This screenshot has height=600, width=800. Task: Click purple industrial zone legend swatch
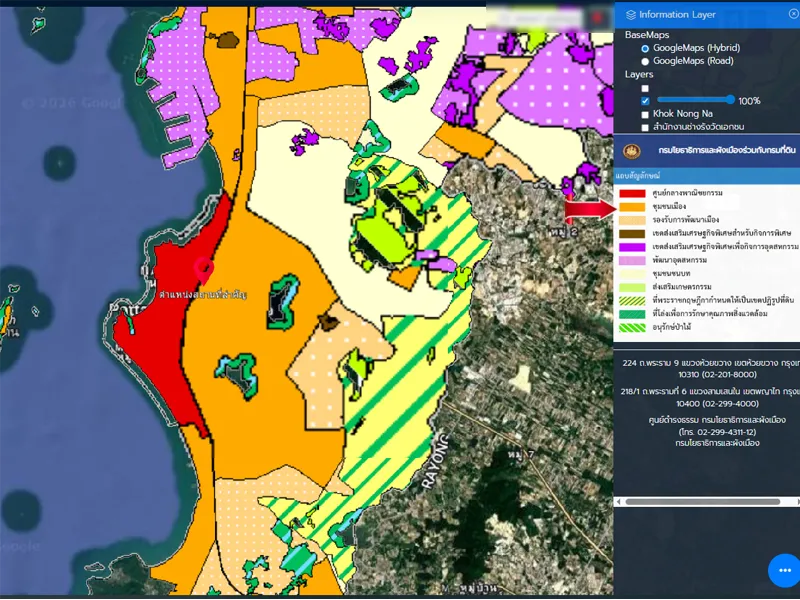pyautogui.click(x=632, y=246)
